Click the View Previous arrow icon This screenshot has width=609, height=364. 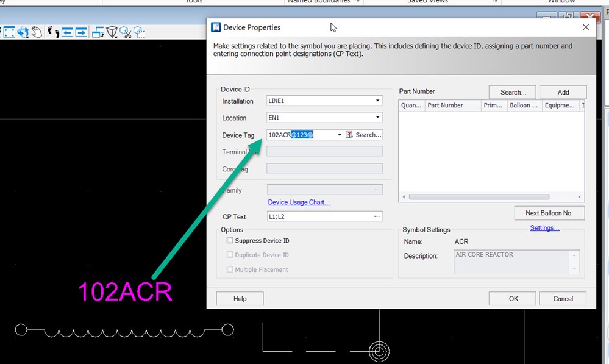(x=67, y=32)
